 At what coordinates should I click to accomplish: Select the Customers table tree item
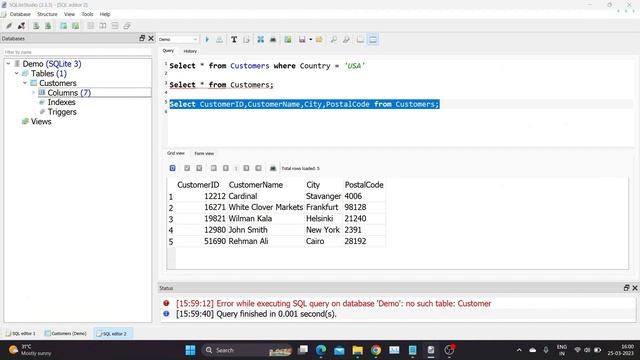coord(58,83)
